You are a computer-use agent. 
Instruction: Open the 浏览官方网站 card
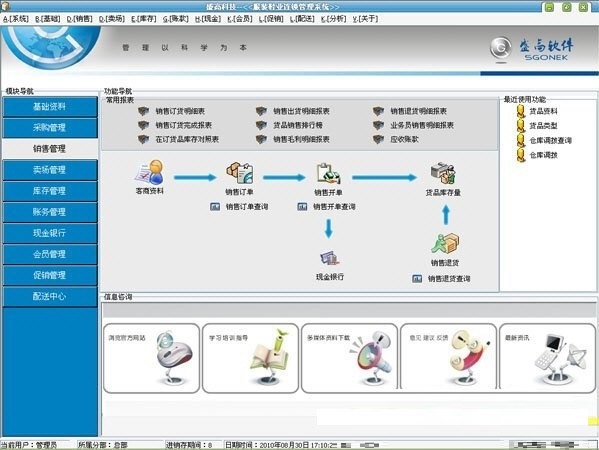[x=151, y=358]
